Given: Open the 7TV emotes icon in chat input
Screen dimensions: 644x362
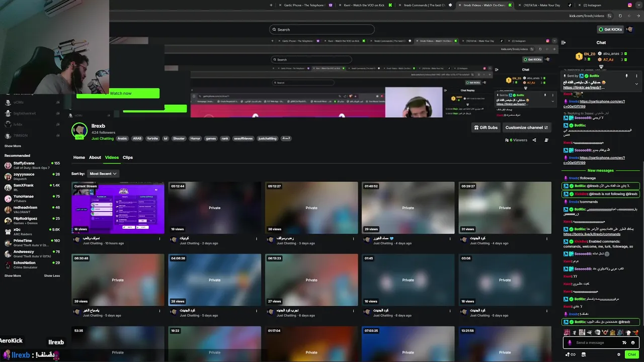Looking at the screenshot, I should [625, 342].
